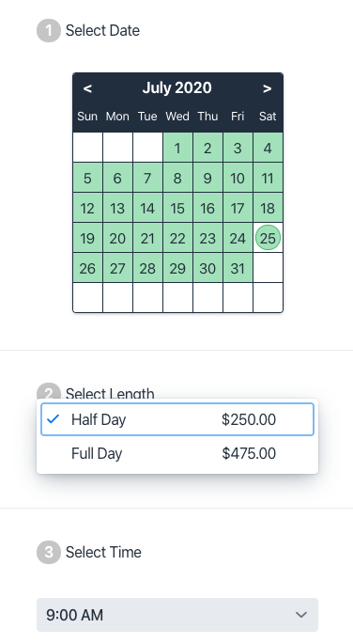This screenshot has height=644, width=353.
Task: Click step 3 circle beside Select Time
Action: click(49, 552)
